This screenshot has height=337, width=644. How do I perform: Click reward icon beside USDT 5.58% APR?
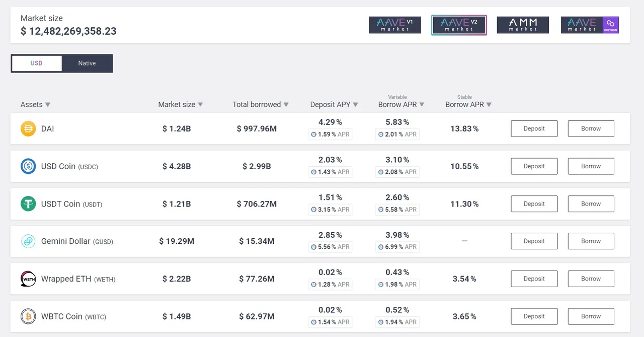pyautogui.click(x=381, y=210)
